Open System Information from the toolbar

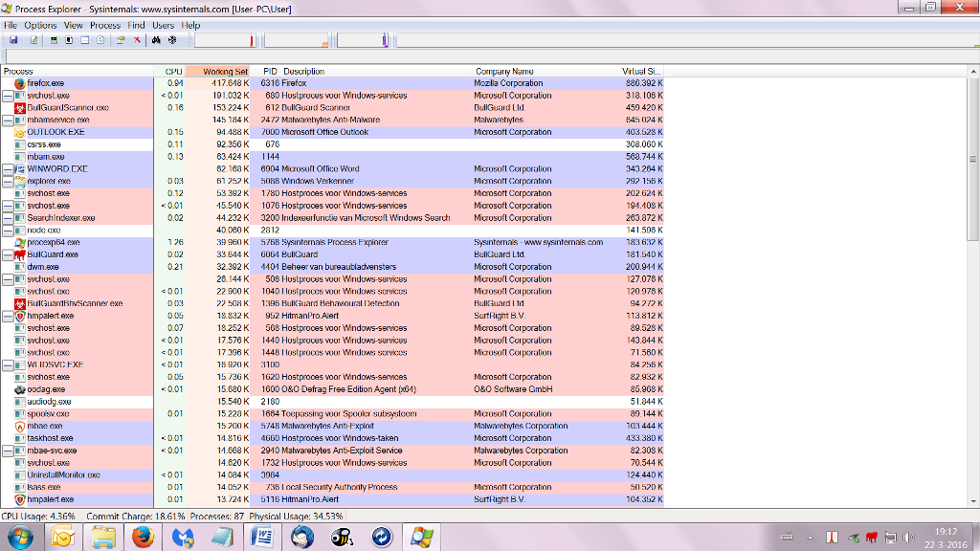[x=54, y=40]
